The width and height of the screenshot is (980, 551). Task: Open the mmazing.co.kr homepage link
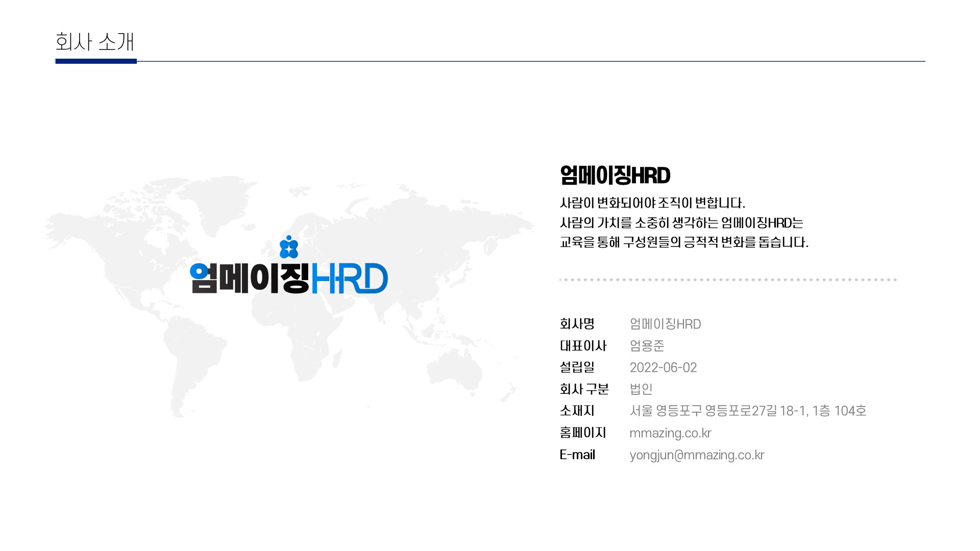(670, 433)
